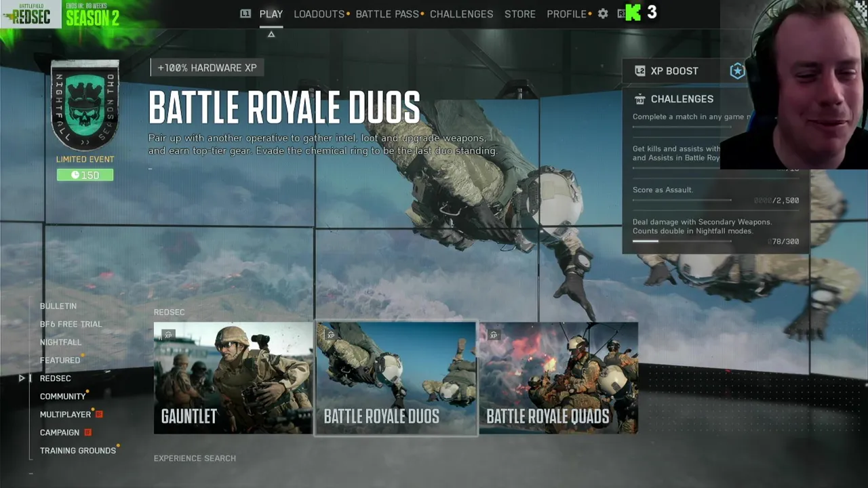This screenshot has height=488, width=868.
Task: Select Community in the side menu
Action: (x=63, y=396)
